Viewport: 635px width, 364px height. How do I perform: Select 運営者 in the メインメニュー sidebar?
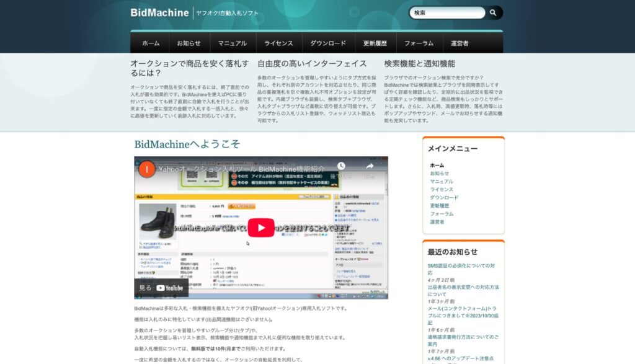point(437,222)
